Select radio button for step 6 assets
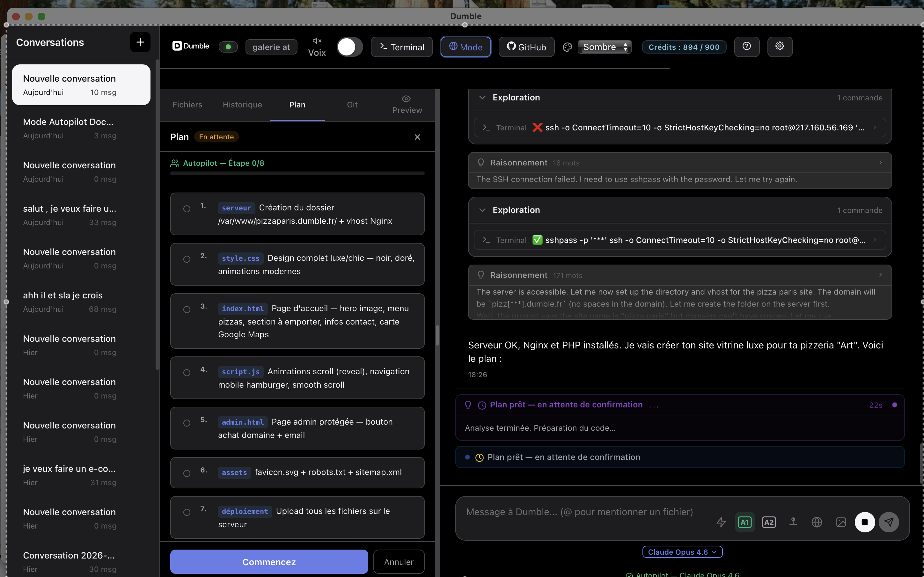Viewport: 924px width, 577px height. point(187,473)
